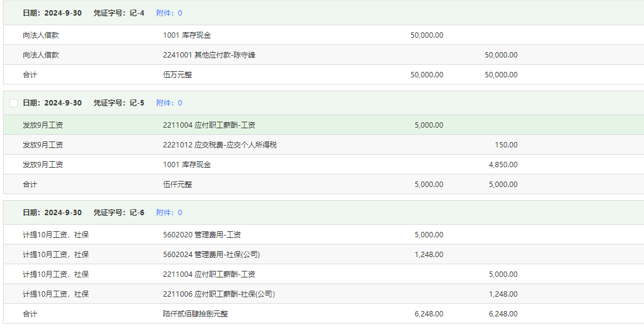Select the 管理费用-社保(公司) entry row
Image resolution: width=644 pixels, height=332 pixels.
click(x=323, y=254)
